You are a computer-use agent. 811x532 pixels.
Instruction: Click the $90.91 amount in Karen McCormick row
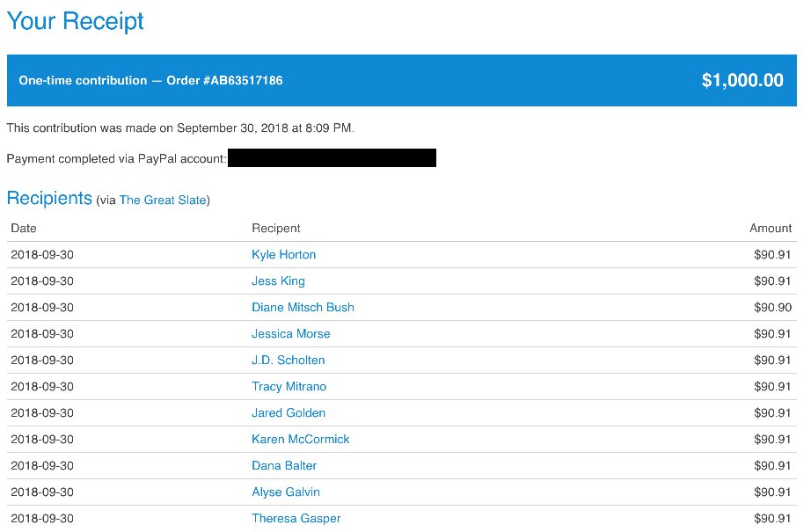(x=772, y=439)
